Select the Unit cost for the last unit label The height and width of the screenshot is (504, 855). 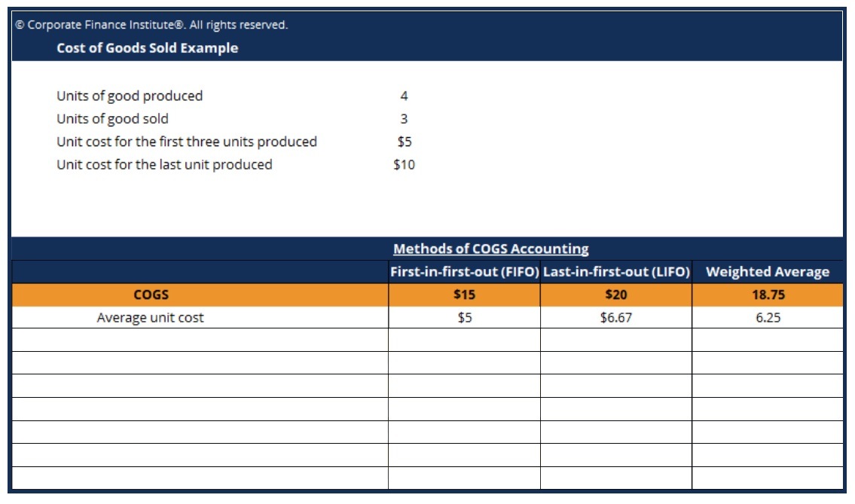pos(164,165)
